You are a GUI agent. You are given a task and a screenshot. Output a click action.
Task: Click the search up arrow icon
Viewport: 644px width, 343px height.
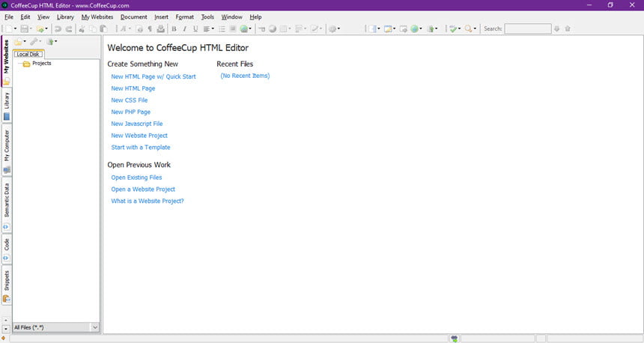(568, 28)
